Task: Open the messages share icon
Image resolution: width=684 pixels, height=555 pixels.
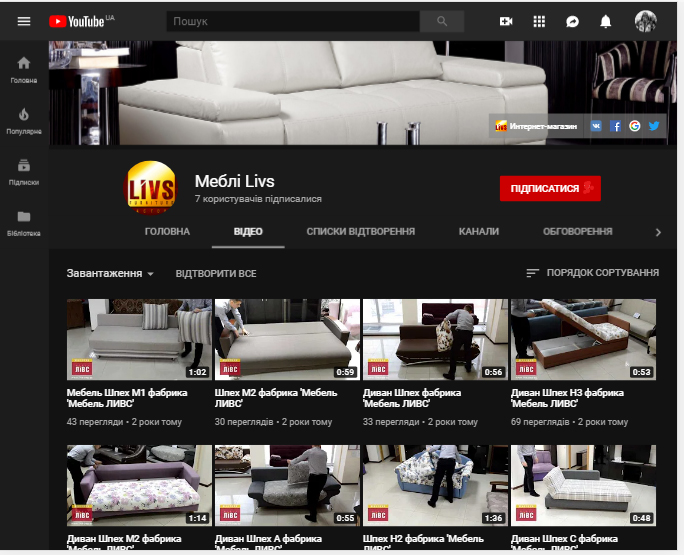Action: click(572, 21)
